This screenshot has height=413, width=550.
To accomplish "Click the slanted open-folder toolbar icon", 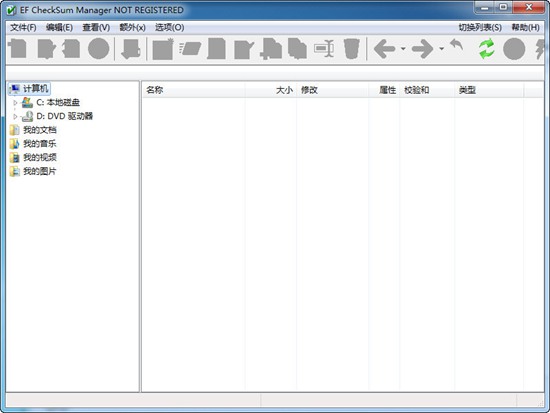I will pos(190,49).
